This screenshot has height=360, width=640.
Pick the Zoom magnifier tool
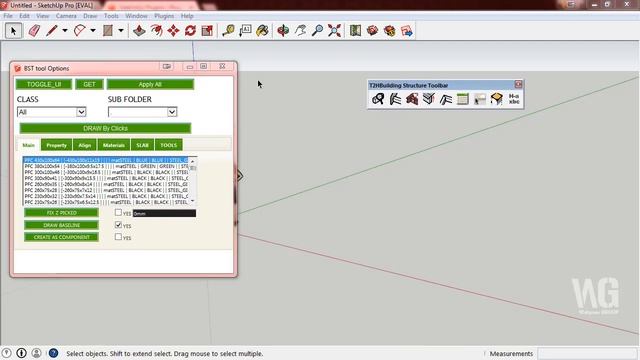317,31
